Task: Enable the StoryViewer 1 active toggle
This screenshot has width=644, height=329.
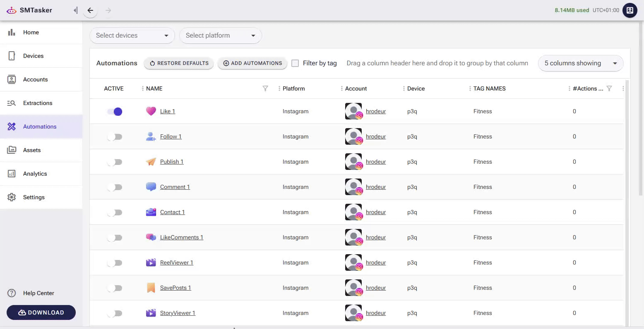Action: [x=115, y=313]
